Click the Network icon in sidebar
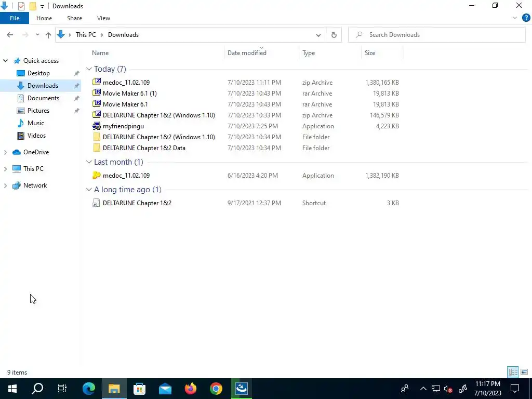532x399 pixels. [16, 185]
